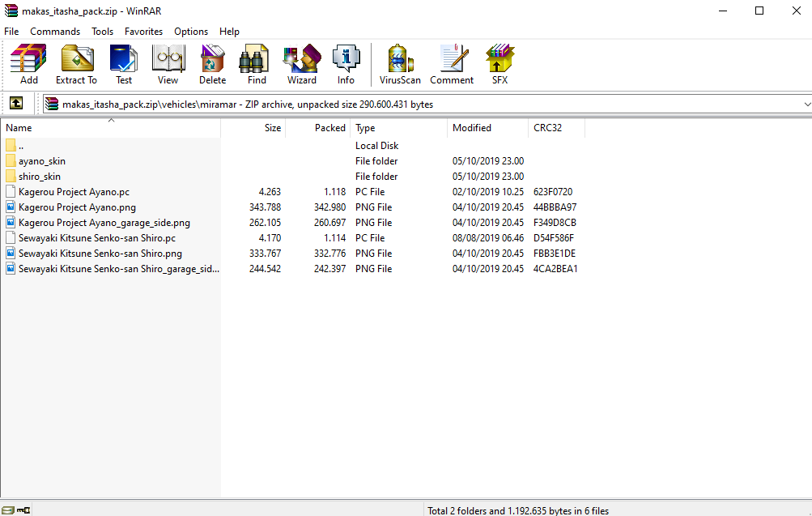Click the packed value 260.697

tap(329, 223)
